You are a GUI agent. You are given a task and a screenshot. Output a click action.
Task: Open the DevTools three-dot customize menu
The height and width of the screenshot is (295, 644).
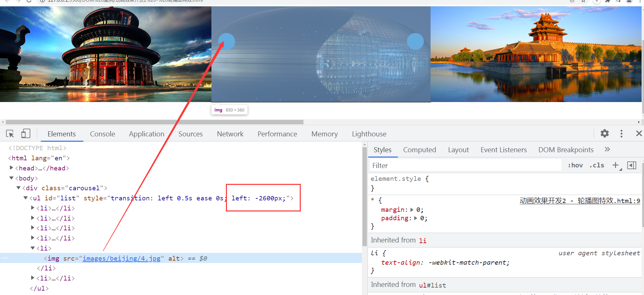pos(621,133)
